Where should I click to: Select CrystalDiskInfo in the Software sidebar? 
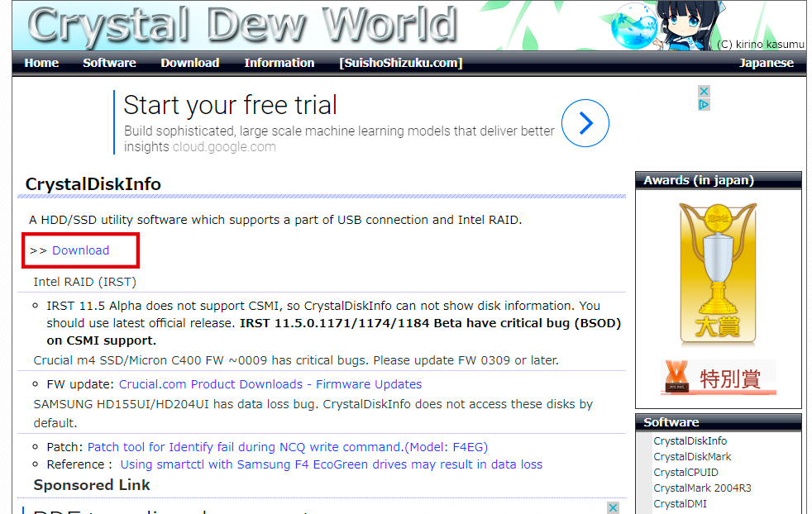690,441
